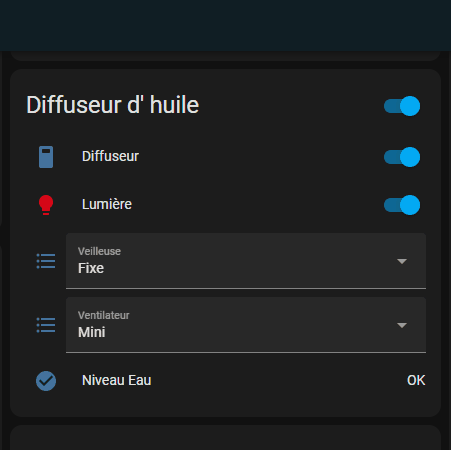This screenshot has height=450, width=451.
Task: Click the OK water level state
Action: pyautogui.click(x=416, y=380)
